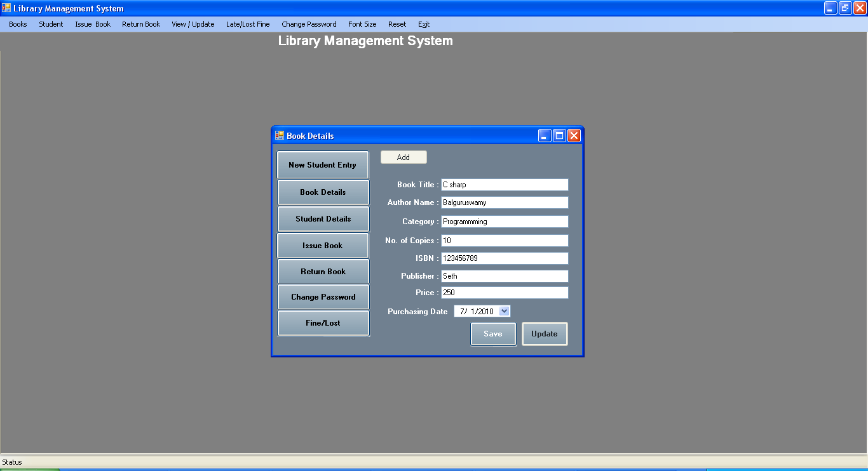This screenshot has width=868, height=471.
Task: Click the Author Name label
Action: 413,202
